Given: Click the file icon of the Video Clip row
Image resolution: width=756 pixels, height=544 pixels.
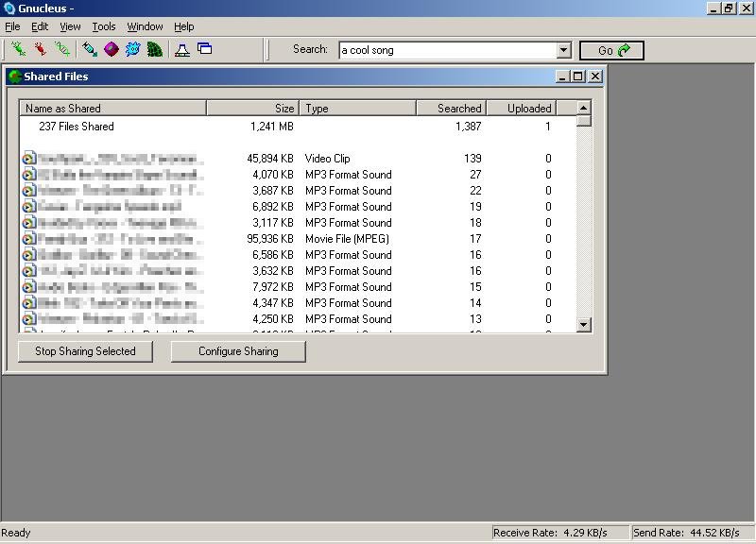Looking at the screenshot, I should point(29,158).
